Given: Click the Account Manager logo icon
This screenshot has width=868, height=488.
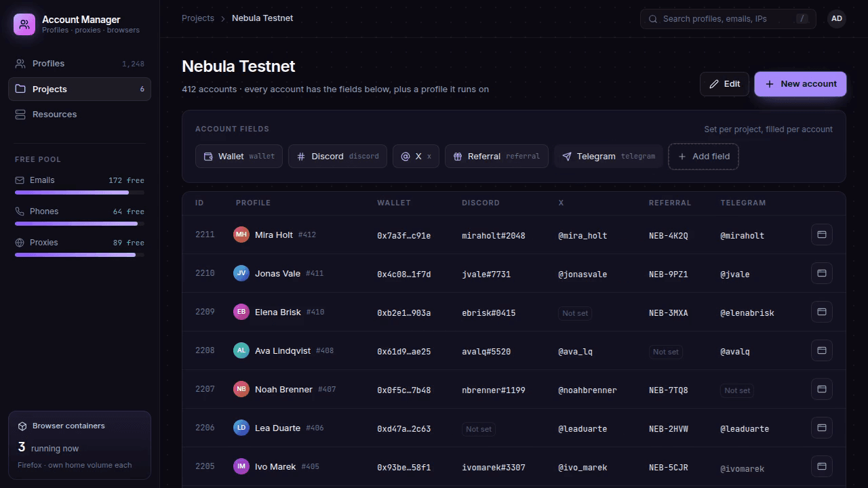Looking at the screenshot, I should point(24,24).
